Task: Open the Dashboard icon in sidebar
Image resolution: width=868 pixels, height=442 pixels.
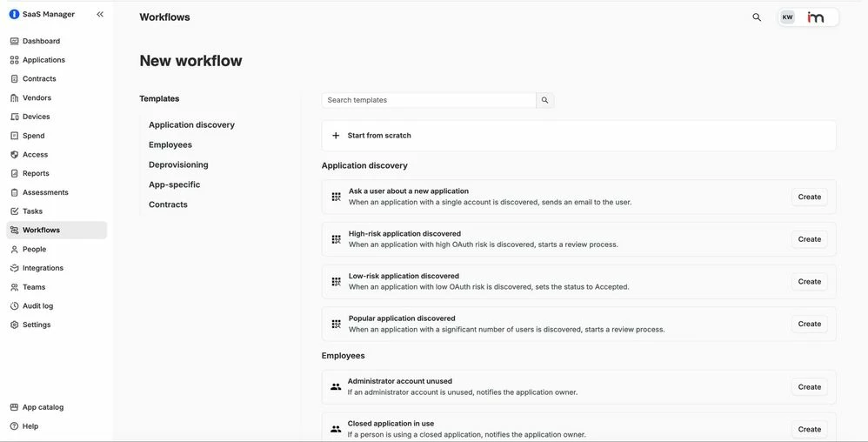Action: coord(15,41)
